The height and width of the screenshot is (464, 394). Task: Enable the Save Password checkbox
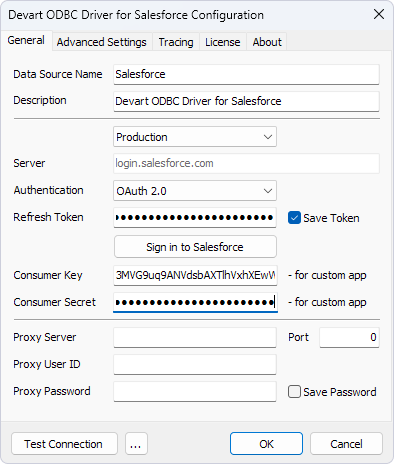click(x=294, y=392)
